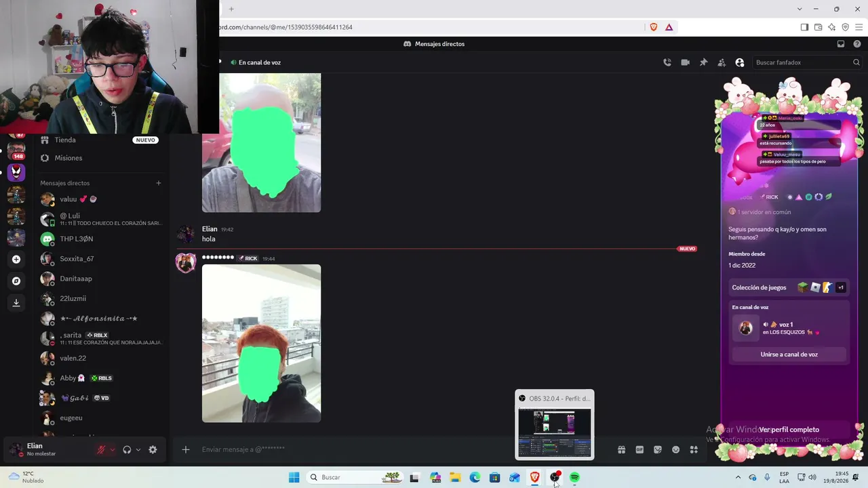Open Brave Leo AI sparkle icon
Viewport: 868px width, 488px height.
832,27
